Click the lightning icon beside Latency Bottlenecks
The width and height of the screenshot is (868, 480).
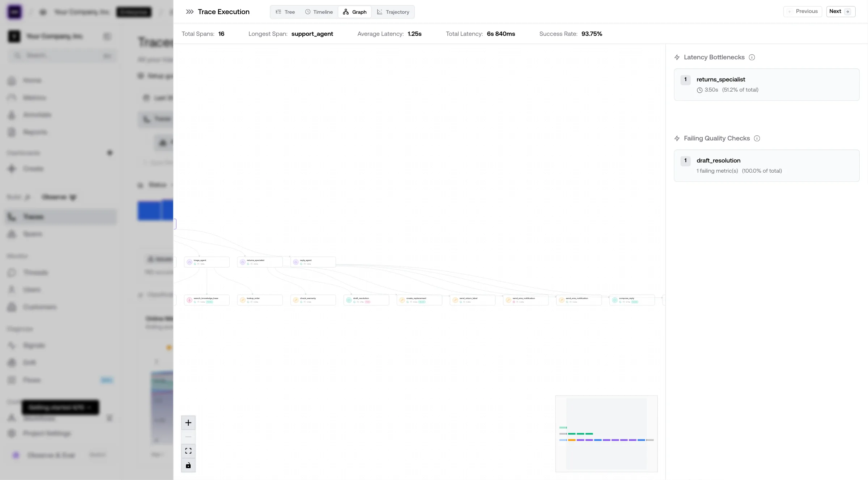tap(677, 57)
